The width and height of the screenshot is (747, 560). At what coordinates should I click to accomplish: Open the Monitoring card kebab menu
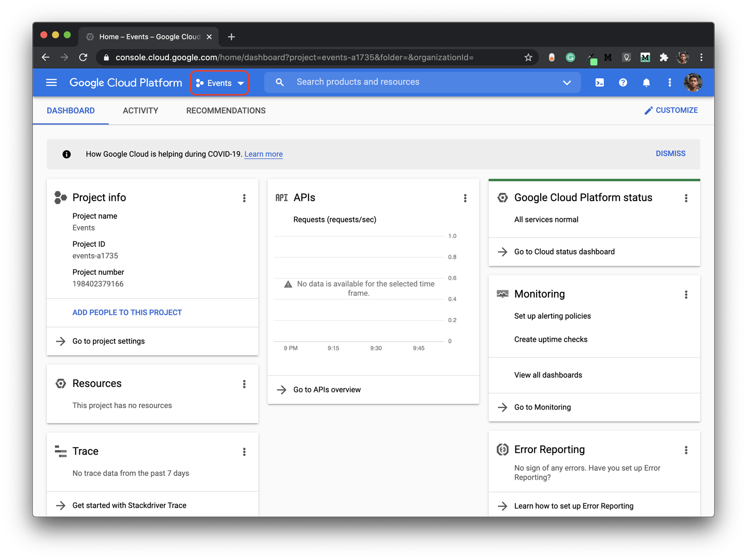pyautogui.click(x=686, y=294)
